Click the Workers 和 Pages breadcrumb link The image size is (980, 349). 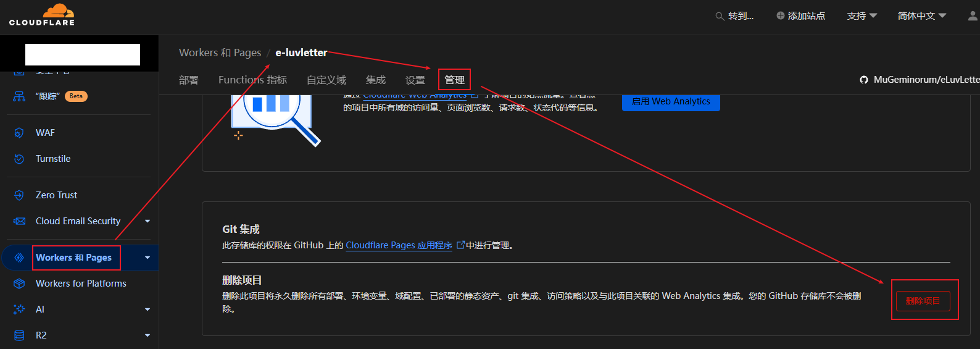220,53
